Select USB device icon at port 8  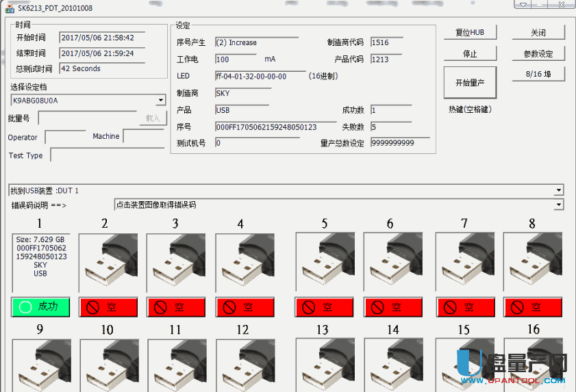533,263
